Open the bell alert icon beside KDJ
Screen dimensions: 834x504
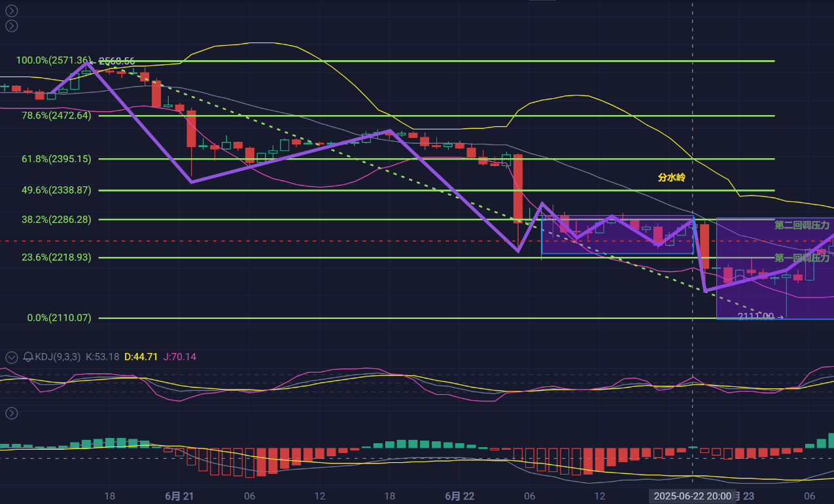pyautogui.click(x=28, y=357)
